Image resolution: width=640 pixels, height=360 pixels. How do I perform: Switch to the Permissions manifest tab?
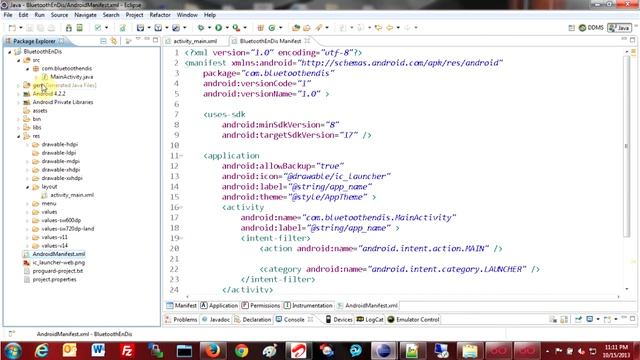[260, 305]
